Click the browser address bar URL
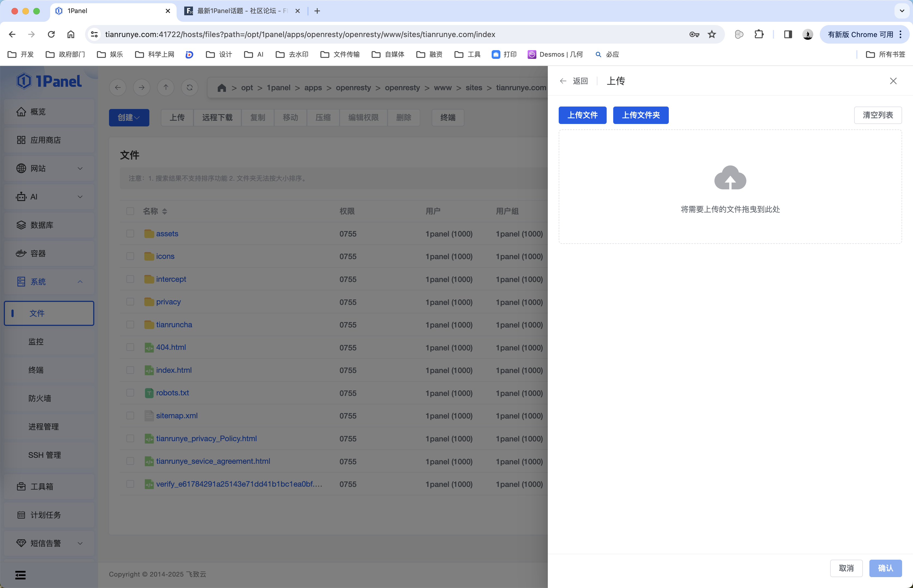The width and height of the screenshot is (913, 588). click(x=300, y=34)
